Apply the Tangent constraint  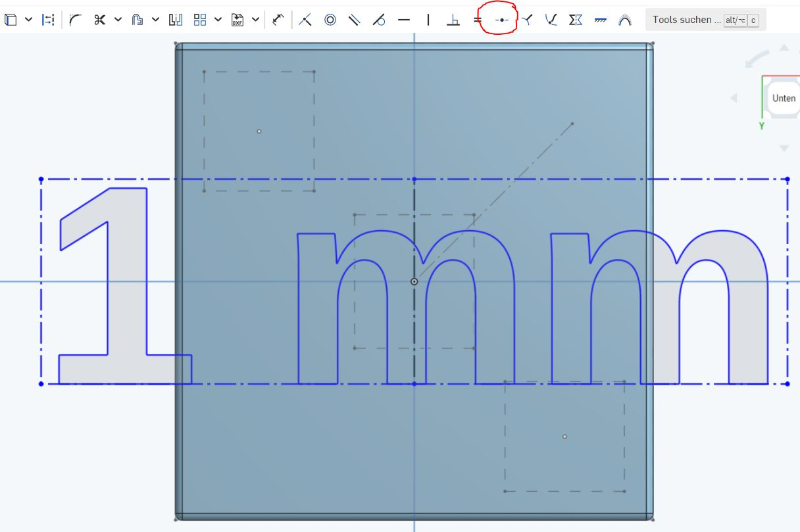tap(379, 20)
